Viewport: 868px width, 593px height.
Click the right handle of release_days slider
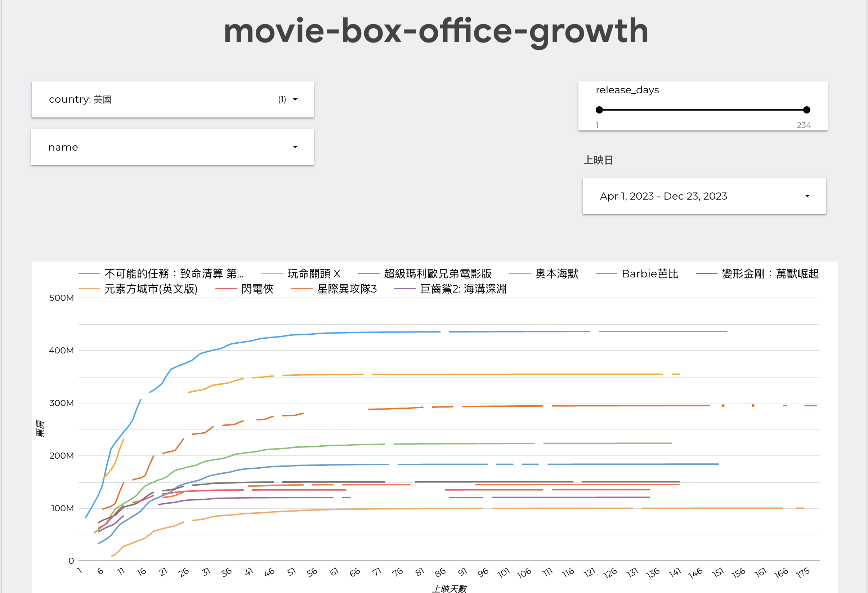point(806,110)
